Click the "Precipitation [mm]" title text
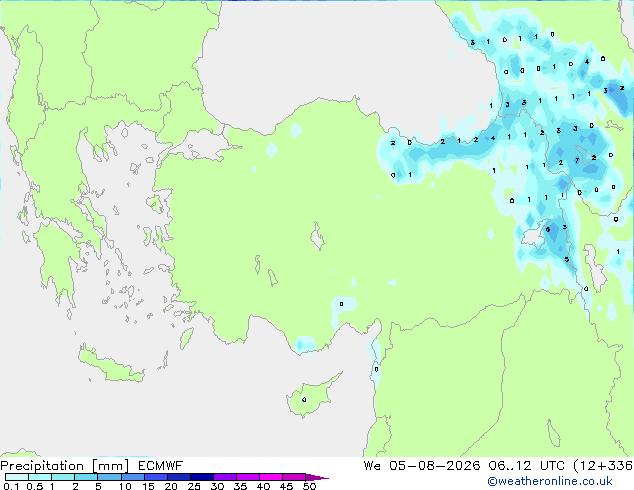This screenshot has height=490, width=634. pyautogui.click(x=65, y=466)
